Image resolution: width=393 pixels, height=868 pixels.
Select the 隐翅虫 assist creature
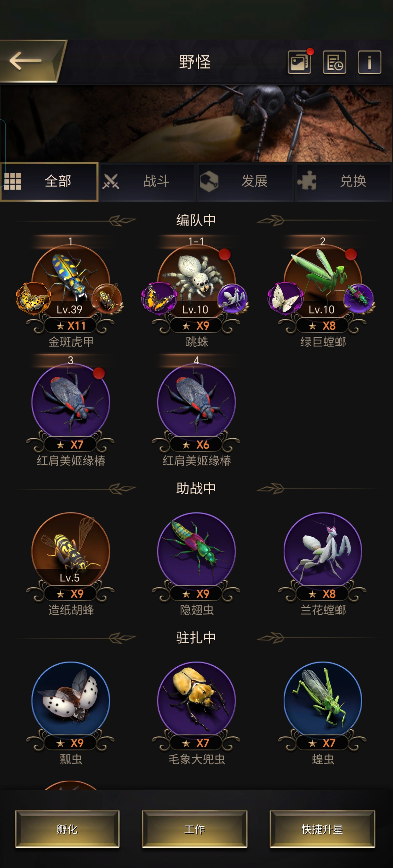tap(196, 551)
